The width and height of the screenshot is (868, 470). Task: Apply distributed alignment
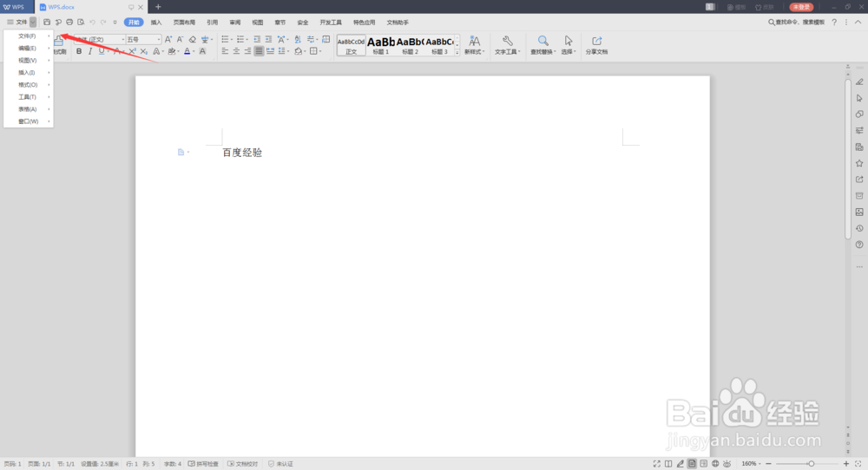(x=270, y=51)
